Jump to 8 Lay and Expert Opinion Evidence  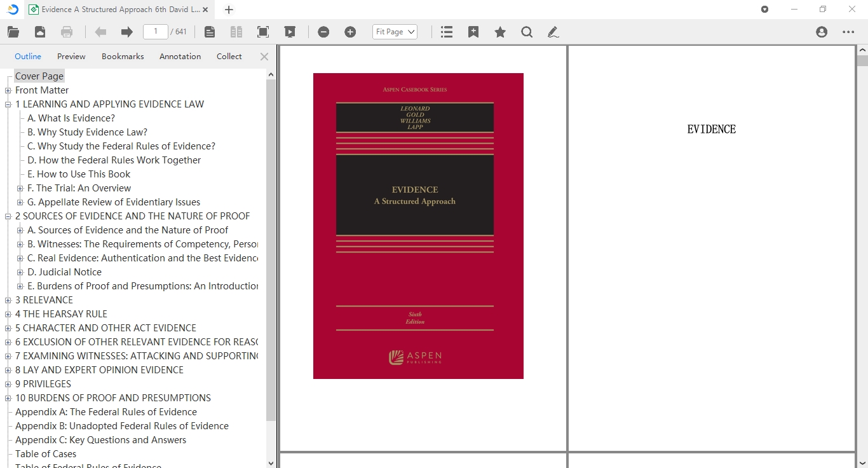99,370
